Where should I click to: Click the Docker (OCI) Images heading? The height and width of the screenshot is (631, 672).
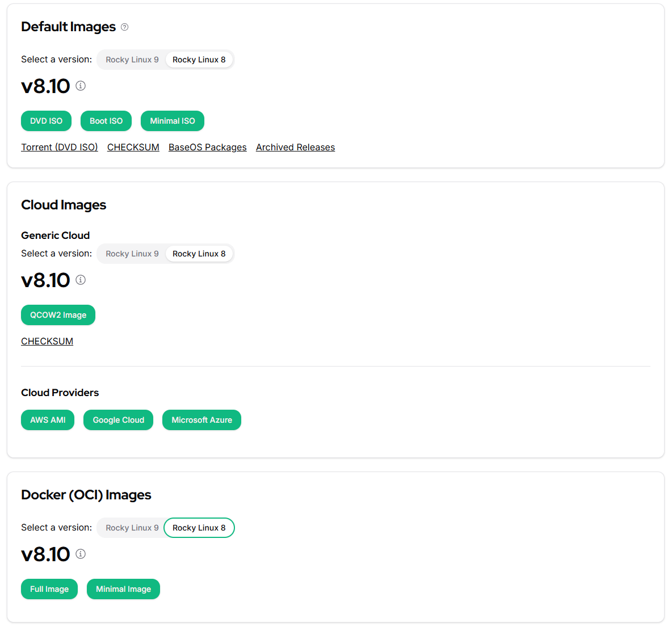coord(86,495)
